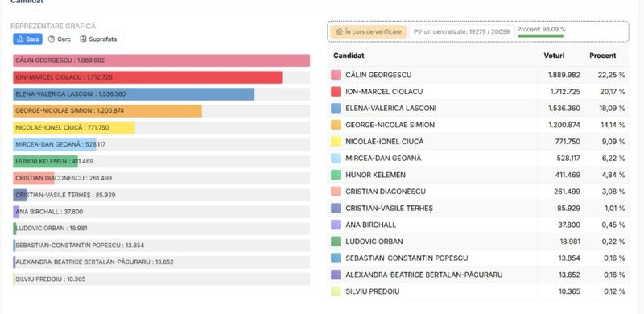Click the PV-uri centralizate counter
Image resolution: width=644 pixels, height=314 pixels.
click(461, 31)
